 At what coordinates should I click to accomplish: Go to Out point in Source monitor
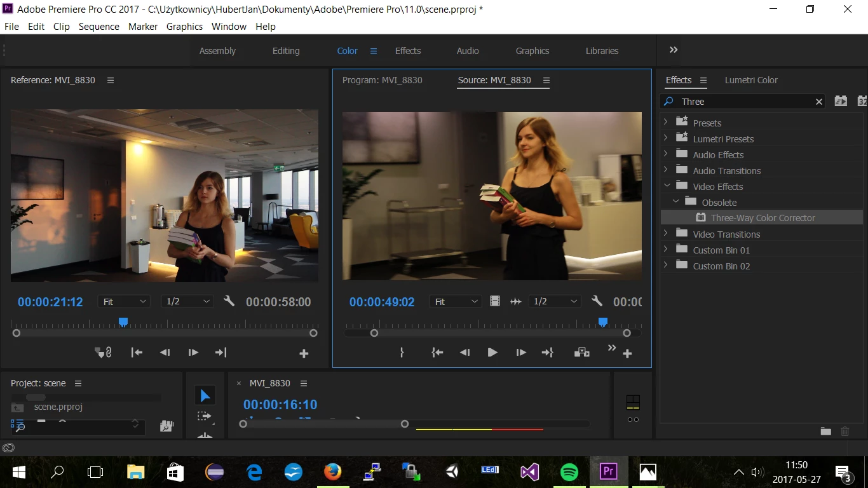pos(547,352)
